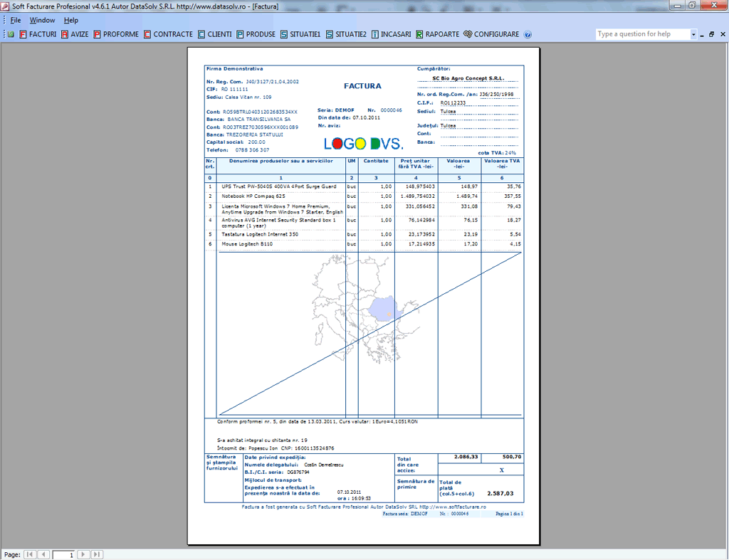This screenshot has height=560, width=729.
Task: Open the AVIZE section
Action: 75,33
